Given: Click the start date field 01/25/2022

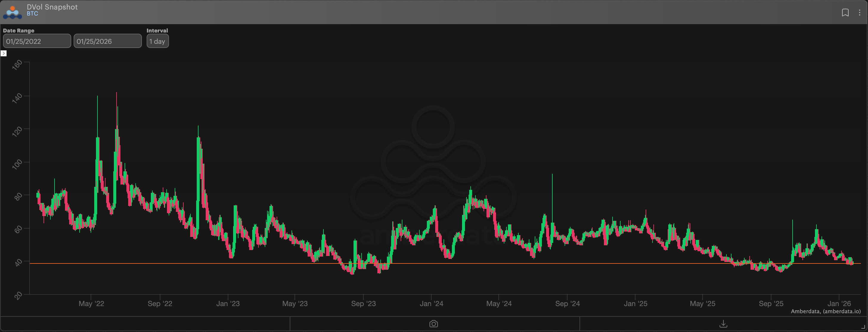Looking at the screenshot, I should [x=37, y=41].
